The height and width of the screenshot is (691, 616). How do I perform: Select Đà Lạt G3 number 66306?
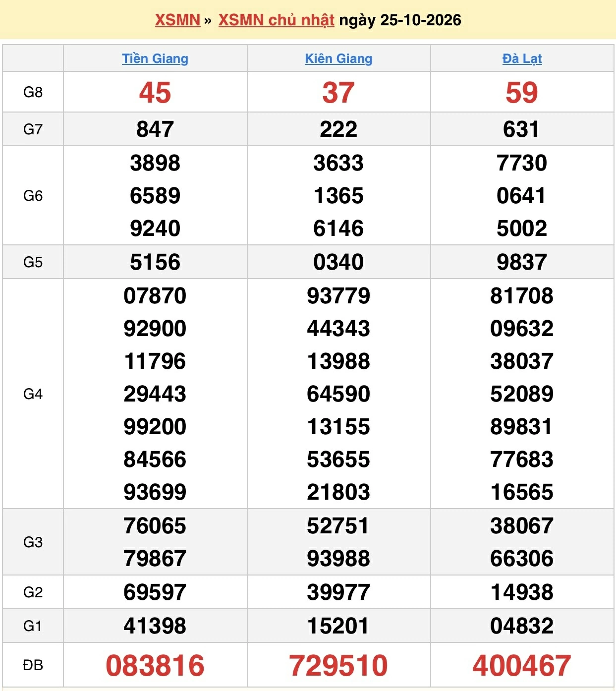(x=522, y=559)
